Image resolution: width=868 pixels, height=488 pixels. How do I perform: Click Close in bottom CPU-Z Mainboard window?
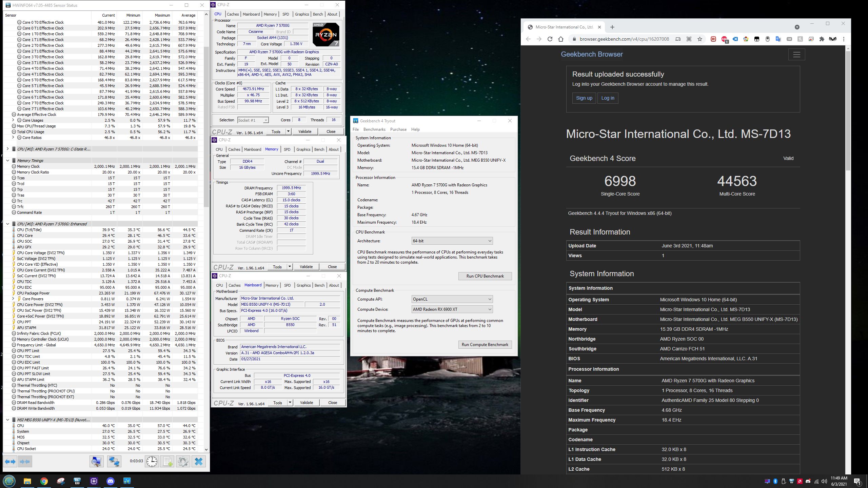point(333,403)
